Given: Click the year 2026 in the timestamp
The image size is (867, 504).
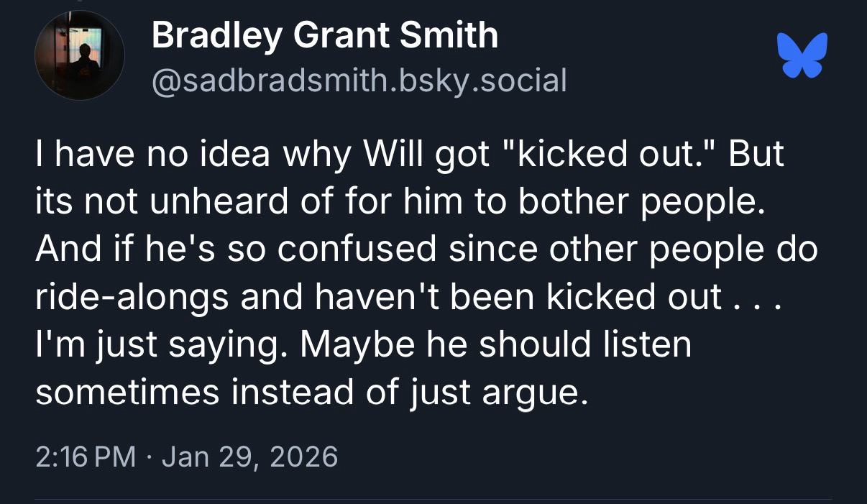Looking at the screenshot, I should click(301, 457).
